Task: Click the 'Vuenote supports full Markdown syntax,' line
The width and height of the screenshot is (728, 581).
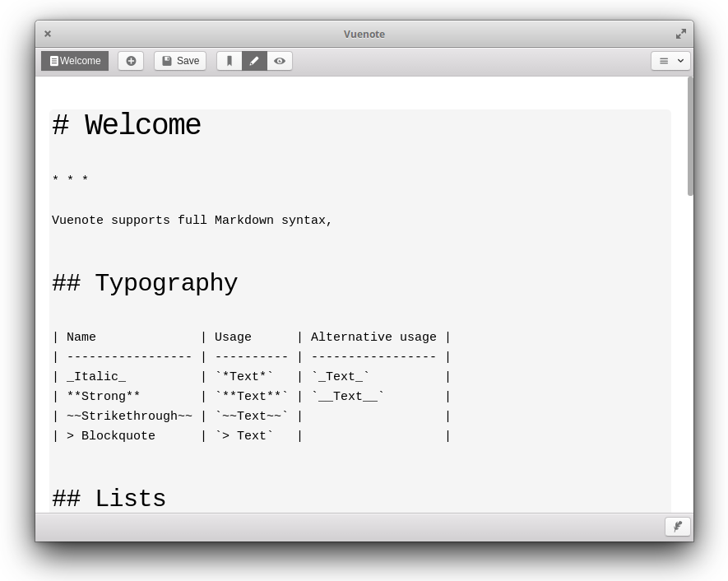Action: (192, 221)
